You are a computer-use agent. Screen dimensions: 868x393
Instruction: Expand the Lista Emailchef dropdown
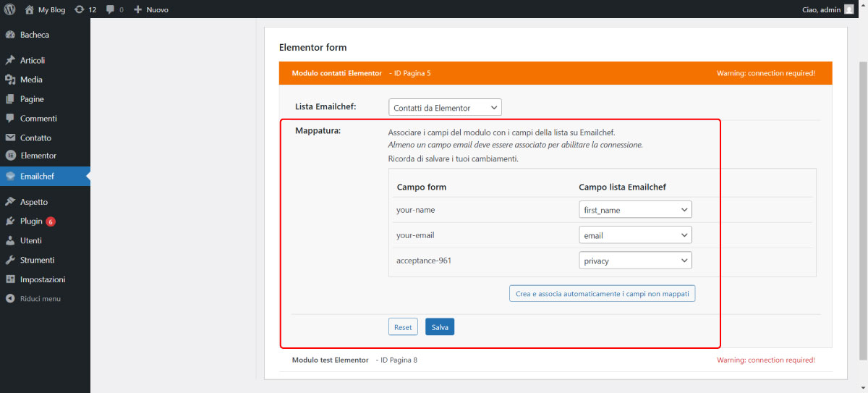[445, 108]
